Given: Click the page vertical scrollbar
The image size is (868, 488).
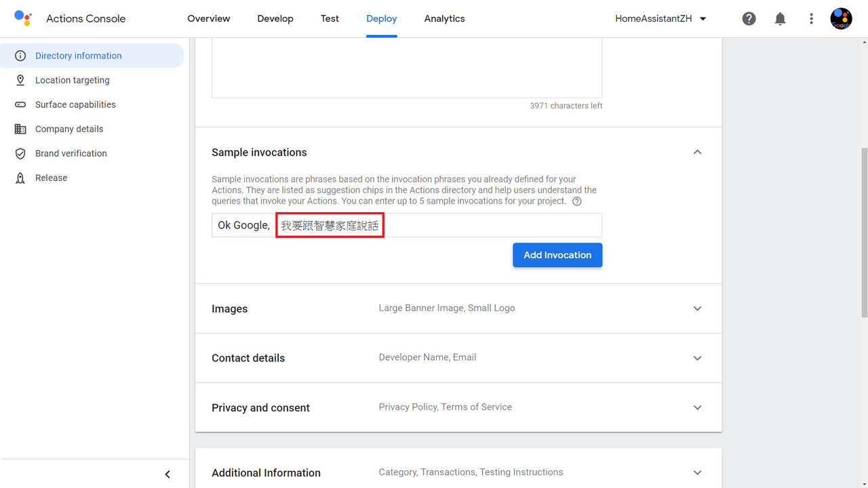Looking at the screenshot, I should coord(864,232).
